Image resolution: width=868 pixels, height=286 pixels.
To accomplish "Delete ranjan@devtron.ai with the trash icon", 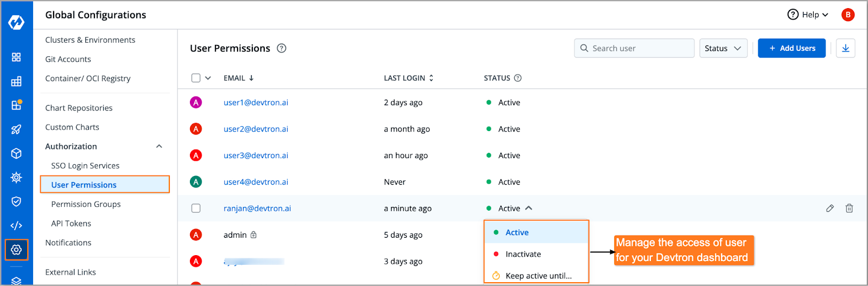I will click(849, 208).
